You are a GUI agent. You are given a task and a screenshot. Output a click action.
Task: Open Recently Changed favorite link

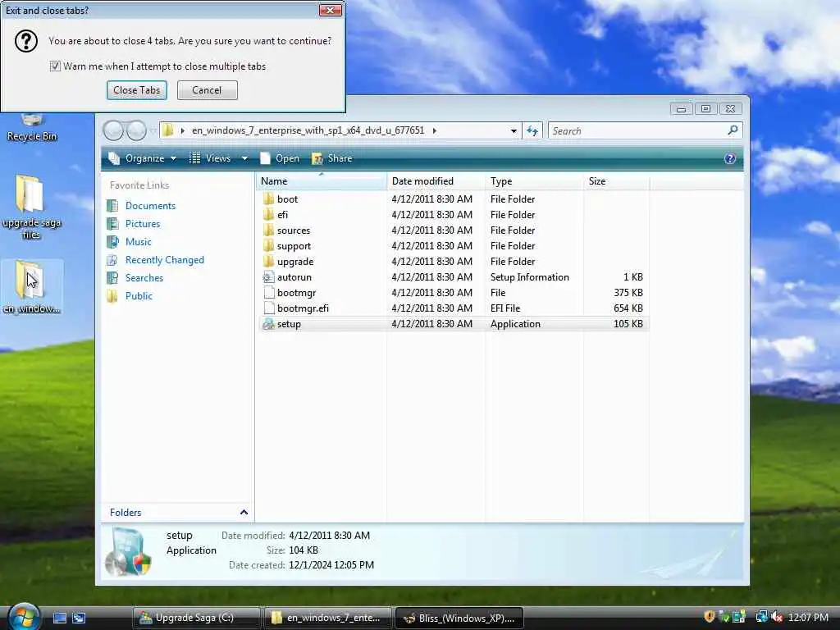[164, 260]
